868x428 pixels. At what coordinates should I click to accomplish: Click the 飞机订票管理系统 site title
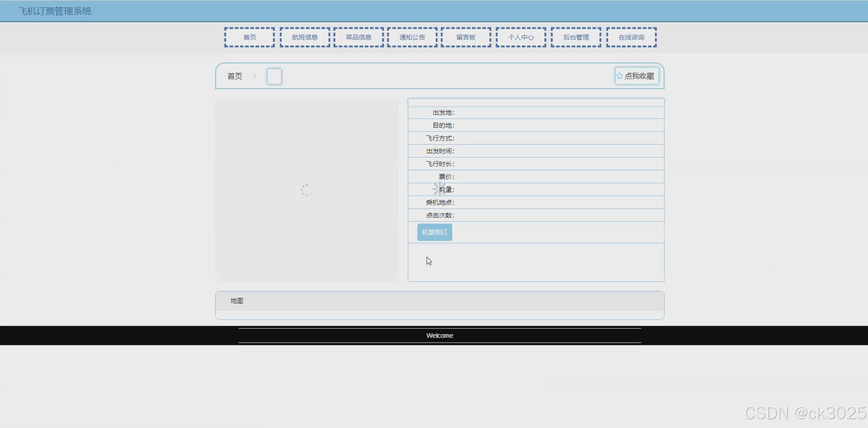(x=55, y=11)
